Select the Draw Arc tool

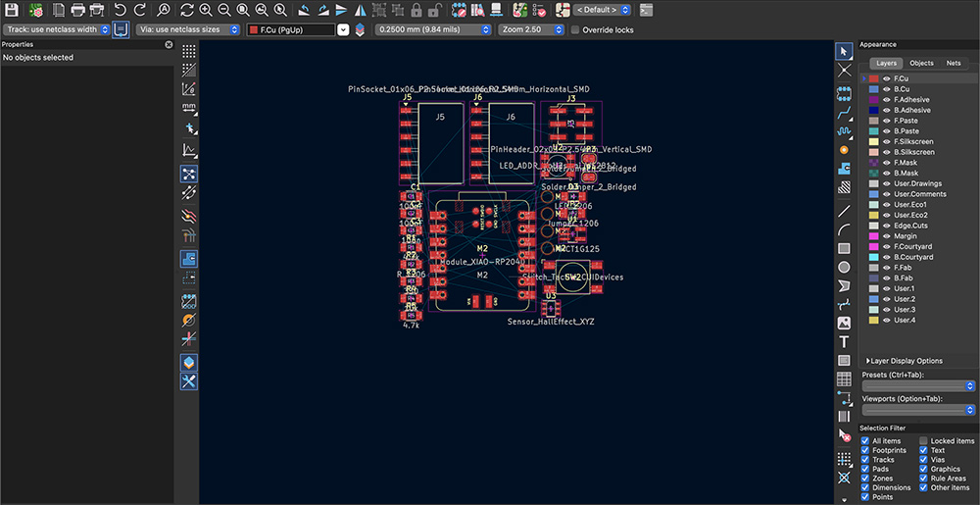coord(844,229)
